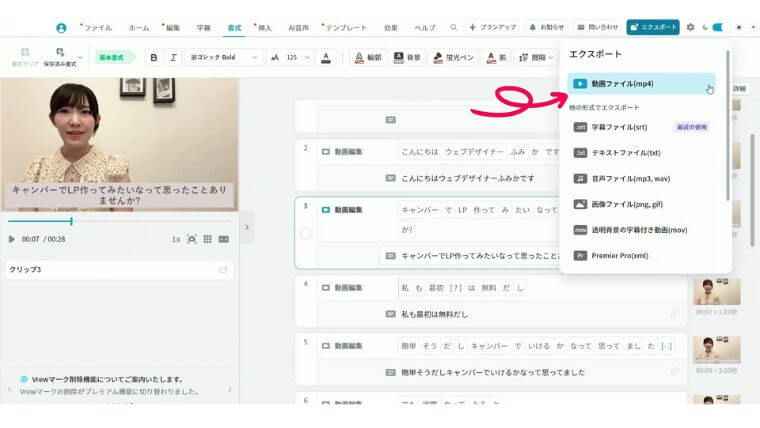Image resolution: width=760 pixels, height=428 pixels.
Task: Click the 動画編集 icon on clip 3
Action: pos(326,210)
